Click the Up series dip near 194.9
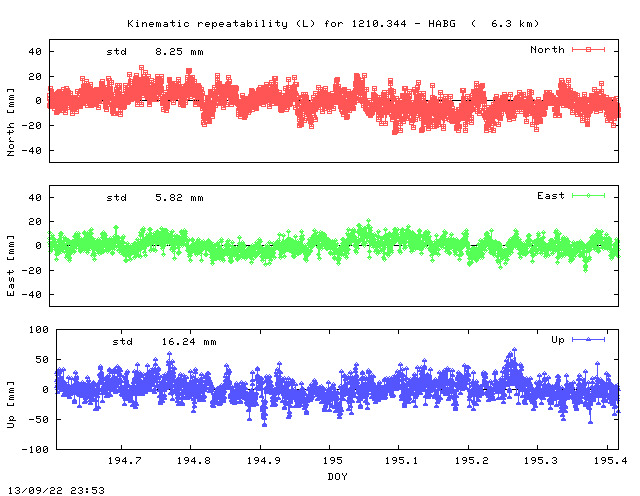The image size is (640, 496). tap(264, 425)
